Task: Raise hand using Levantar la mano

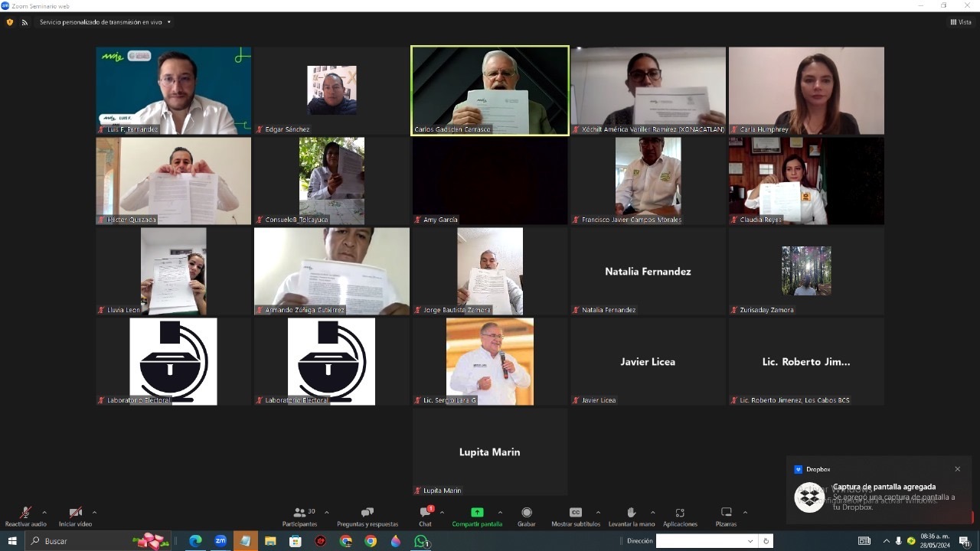Action: (x=631, y=513)
